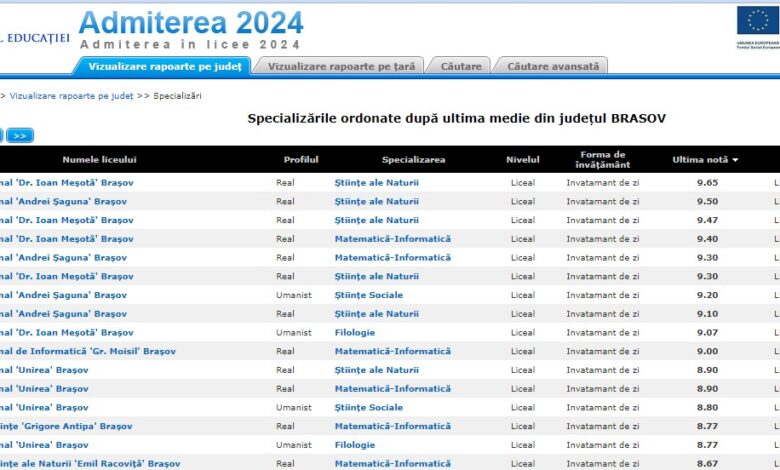Open 'Grigore Antipa' Brașov high school link
The image size is (780, 470).
[66, 426]
